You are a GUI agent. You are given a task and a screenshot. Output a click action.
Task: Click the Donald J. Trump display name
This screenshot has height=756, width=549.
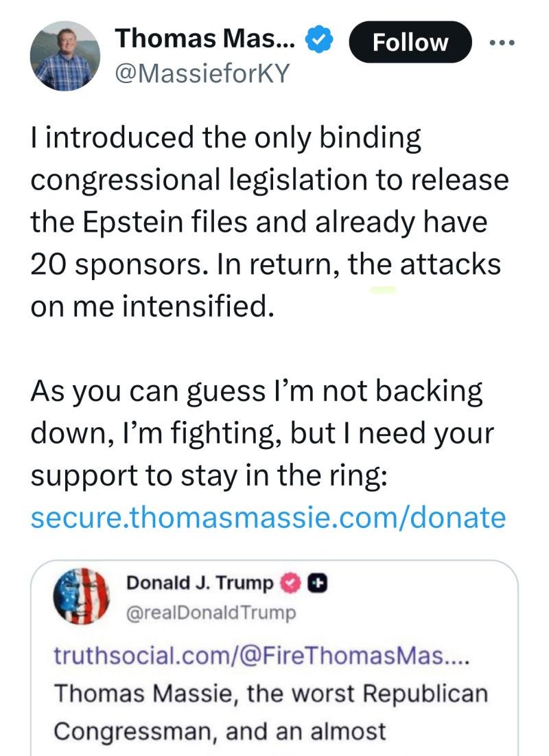[x=200, y=583]
